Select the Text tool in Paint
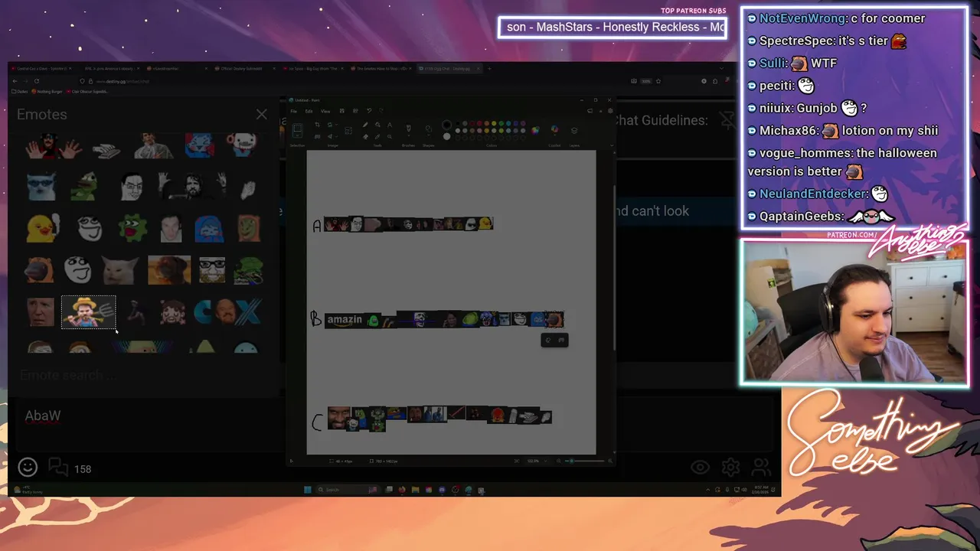This screenshot has height=551, width=980. pos(389,125)
